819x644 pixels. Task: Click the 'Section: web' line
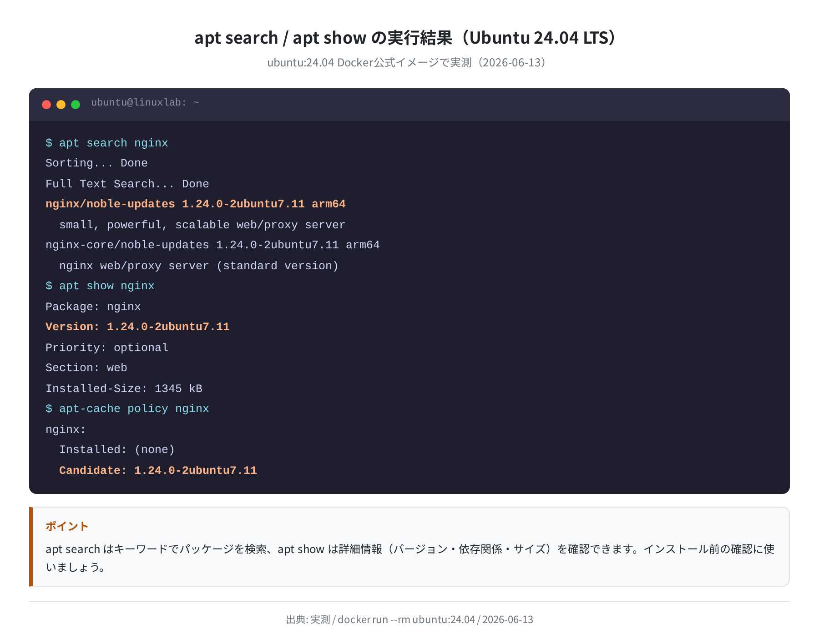pos(86,368)
